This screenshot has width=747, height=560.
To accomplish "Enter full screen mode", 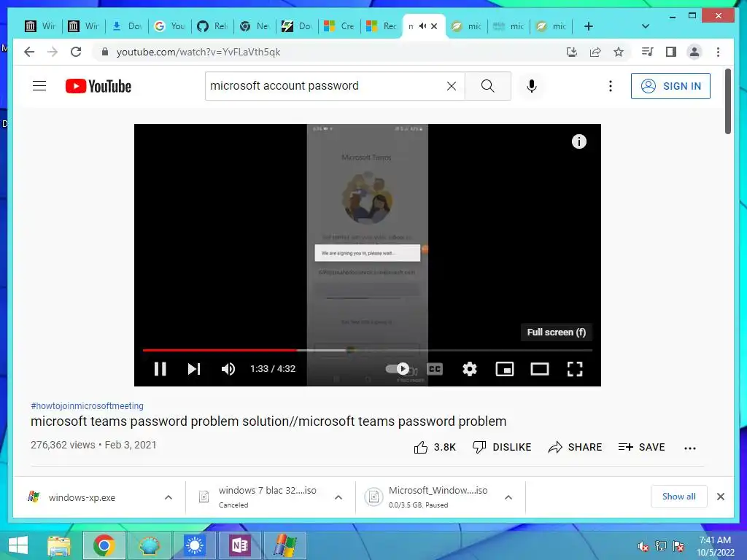I will click(575, 369).
